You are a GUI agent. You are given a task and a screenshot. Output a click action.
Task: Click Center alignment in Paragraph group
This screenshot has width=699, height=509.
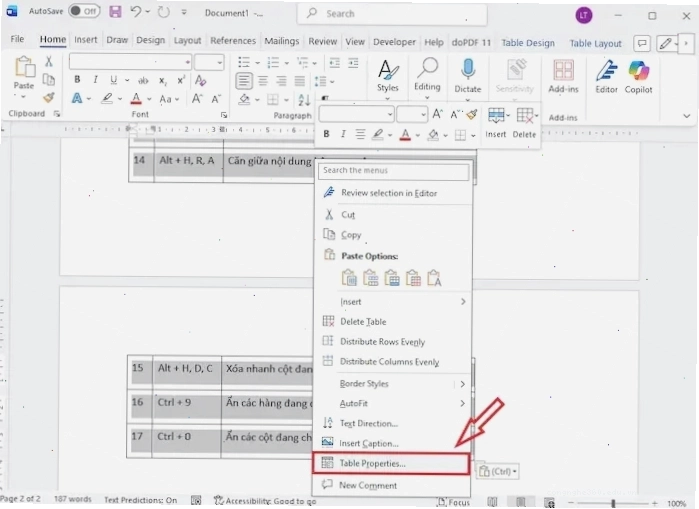coord(263,81)
